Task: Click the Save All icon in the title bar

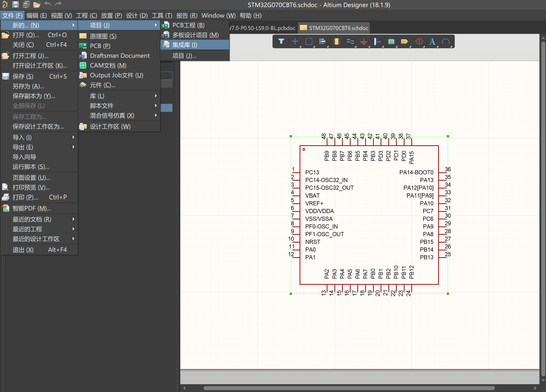Action: pyautogui.click(x=26, y=4)
